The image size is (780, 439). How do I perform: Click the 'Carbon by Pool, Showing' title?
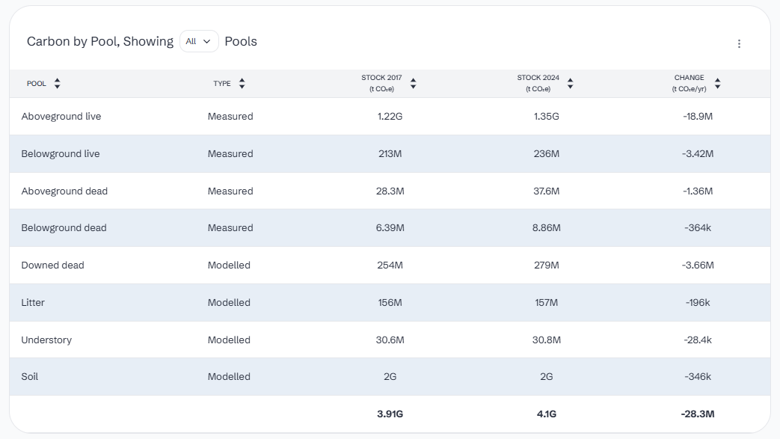[100, 41]
